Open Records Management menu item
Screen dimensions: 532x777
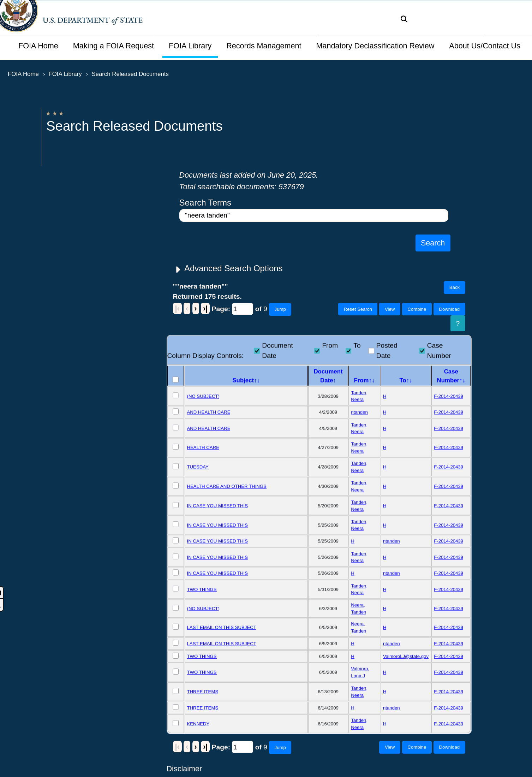(264, 46)
